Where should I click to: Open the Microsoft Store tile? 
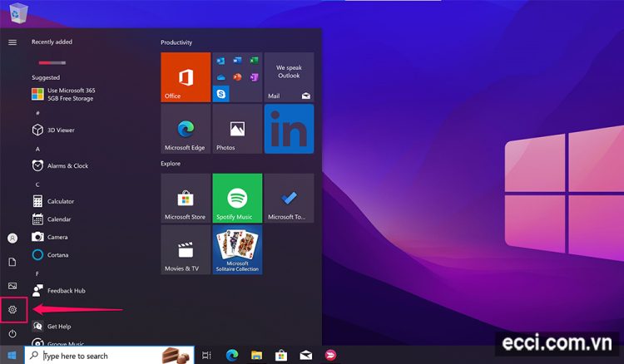tap(186, 198)
